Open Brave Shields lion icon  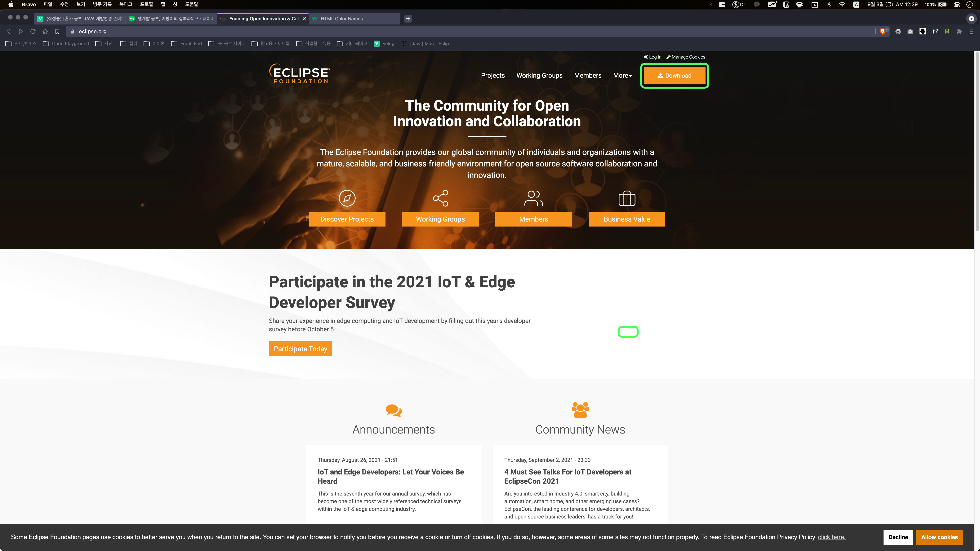click(883, 32)
